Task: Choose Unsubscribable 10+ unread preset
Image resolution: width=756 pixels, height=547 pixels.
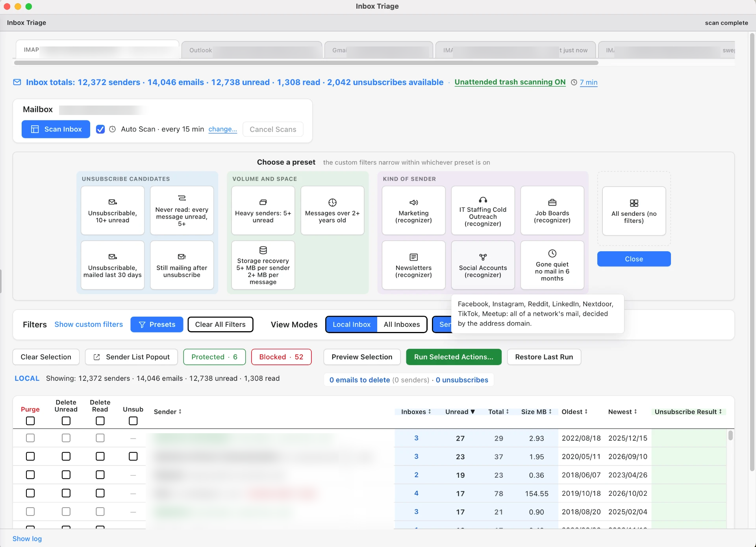Action: (113, 210)
